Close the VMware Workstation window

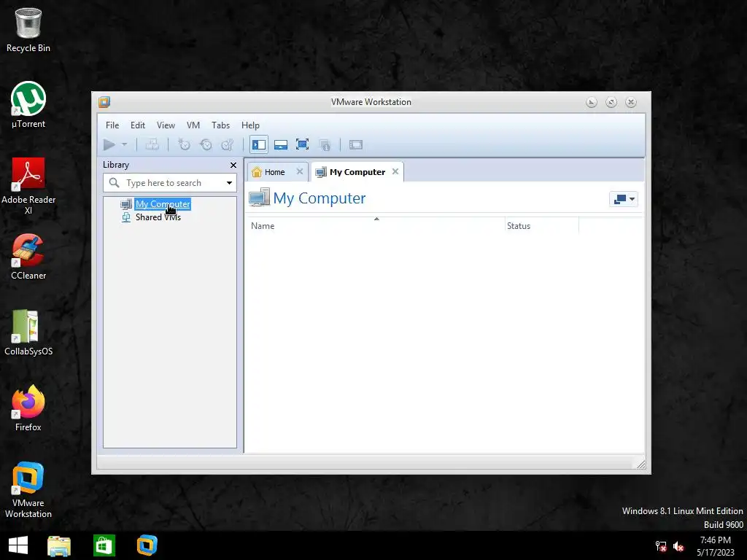point(631,102)
